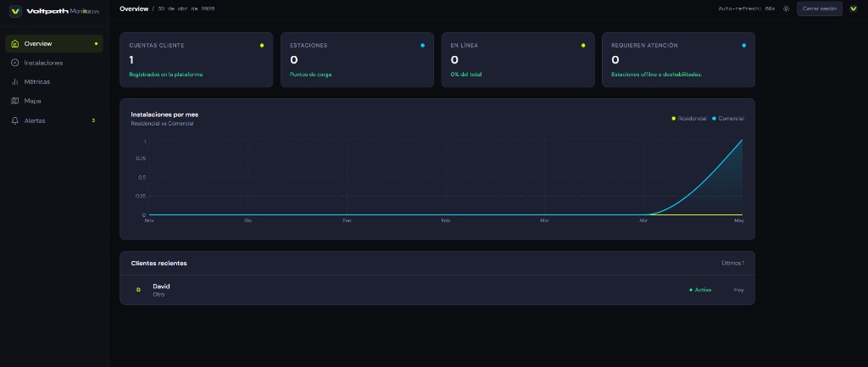
Task: Switch to the Mapa view
Action: (x=54, y=101)
